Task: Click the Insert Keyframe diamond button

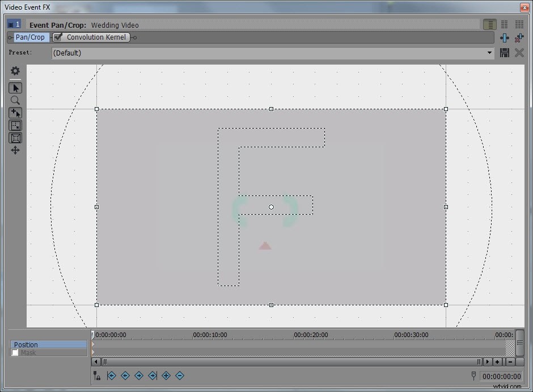Action: pos(166,375)
